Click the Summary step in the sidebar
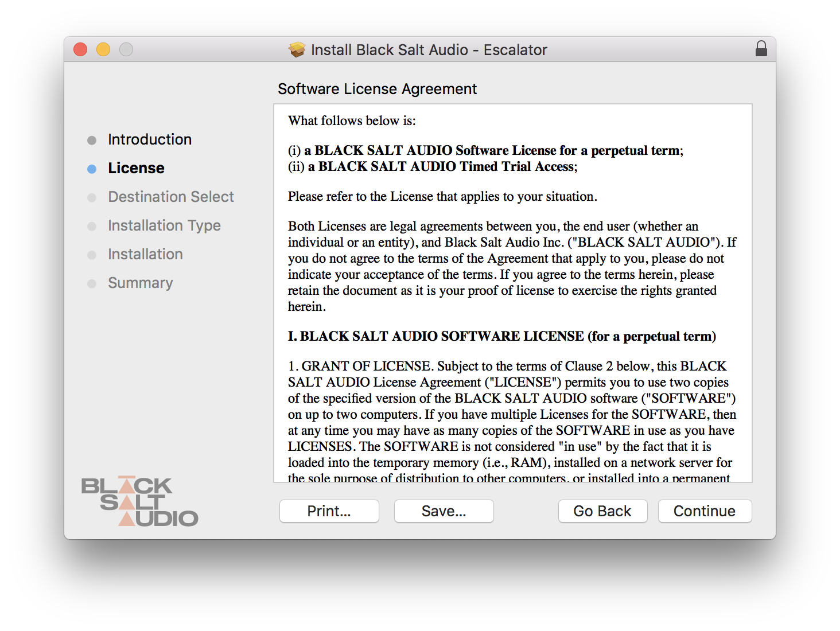The height and width of the screenshot is (631, 840). (x=141, y=283)
